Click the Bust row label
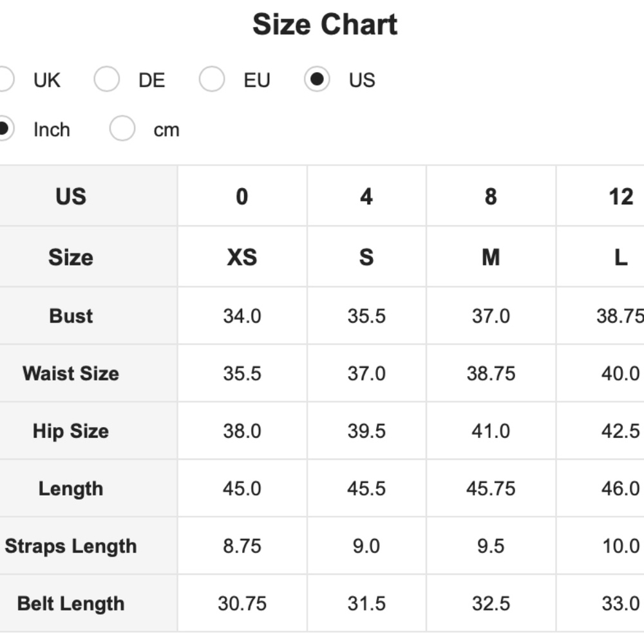Screen dimensions: 644x644 coord(71,316)
